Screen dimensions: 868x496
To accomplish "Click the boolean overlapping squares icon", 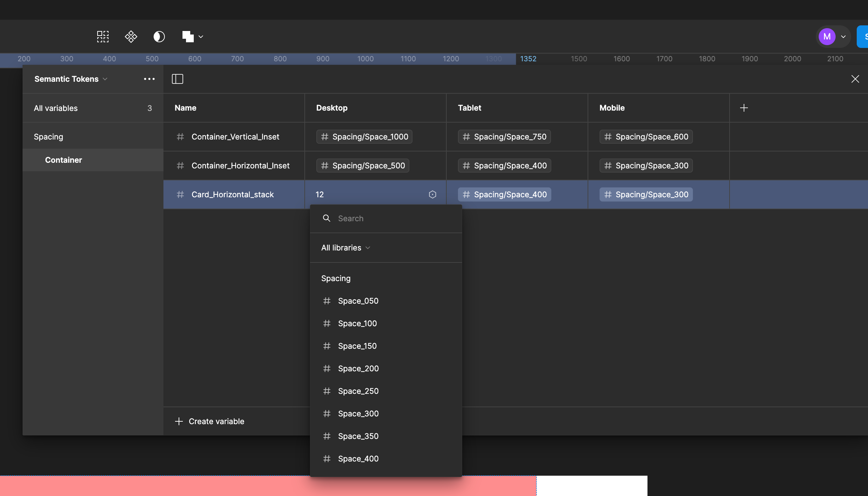I will pos(188,37).
